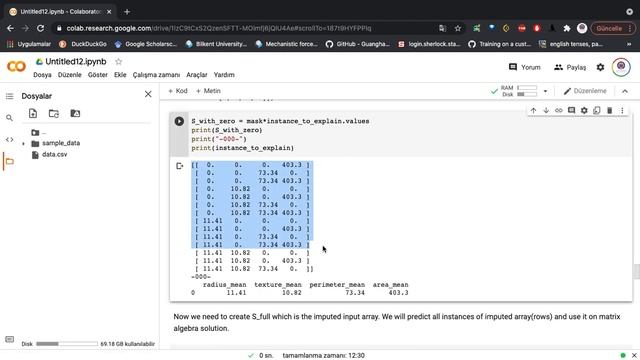Star the Untitled12.ipynb notebook
This screenshot has height=360, width=640.
tap(118, 62)
